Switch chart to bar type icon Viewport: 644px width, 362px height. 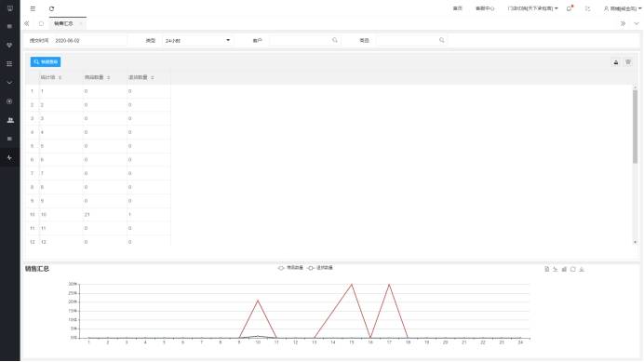point(564,269)
